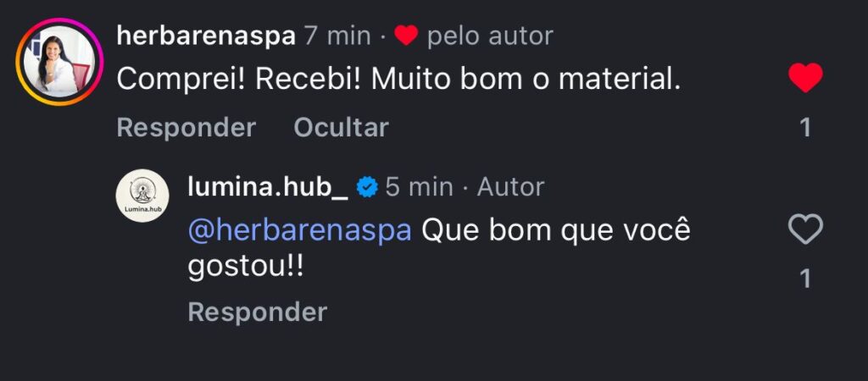View like count of herbarenaspa comment
Image resolution: width=868 pixels, height=381 pixels.
pyautogui.click(x=805, y=128)
